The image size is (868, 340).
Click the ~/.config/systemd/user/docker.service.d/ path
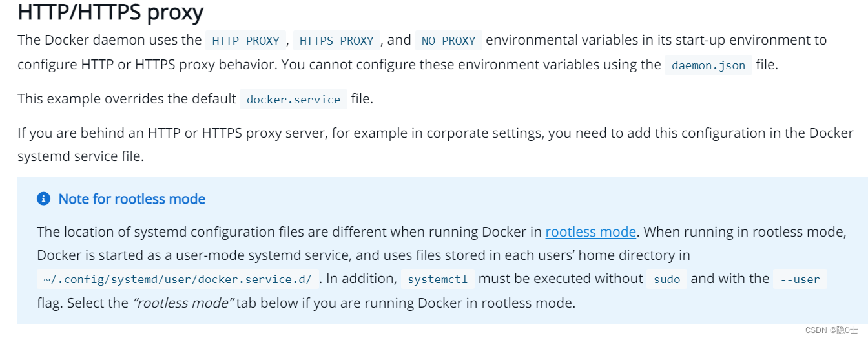[x=178, y=279]
